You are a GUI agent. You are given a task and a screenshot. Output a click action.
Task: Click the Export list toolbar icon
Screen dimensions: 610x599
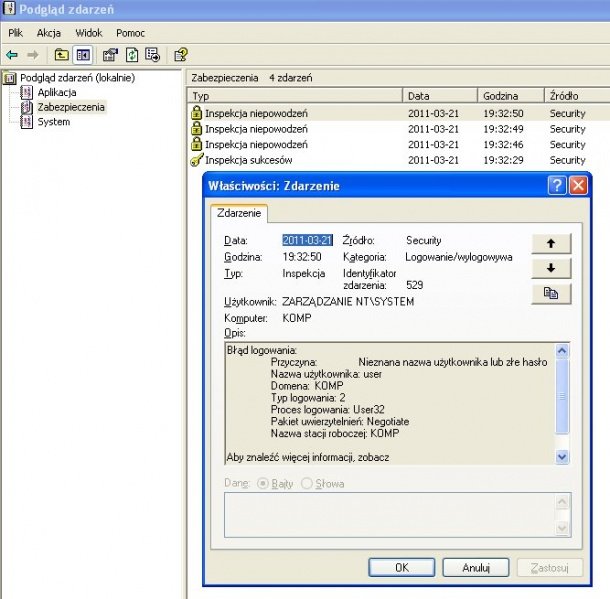point(152,54)
